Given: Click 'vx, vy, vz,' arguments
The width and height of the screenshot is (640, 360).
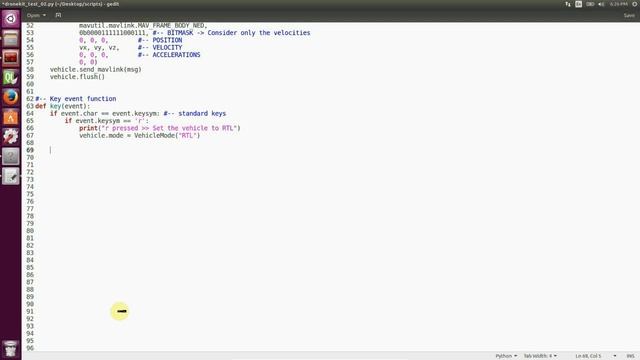Looking at the screenshot, I should pyautogui.click(x=99, y=47).
